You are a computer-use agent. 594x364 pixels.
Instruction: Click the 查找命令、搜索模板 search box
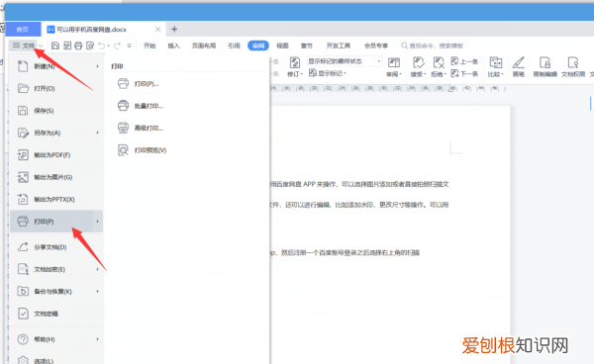click(x=433, y=45)
